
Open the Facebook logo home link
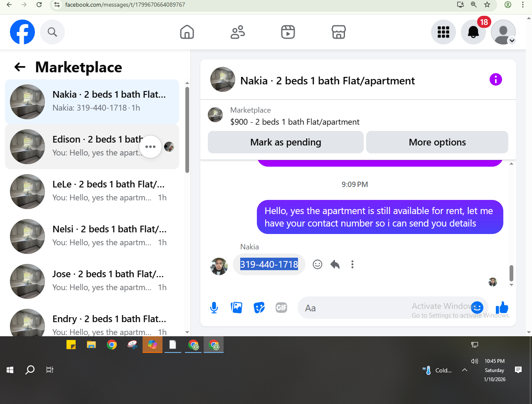point(22,32)
